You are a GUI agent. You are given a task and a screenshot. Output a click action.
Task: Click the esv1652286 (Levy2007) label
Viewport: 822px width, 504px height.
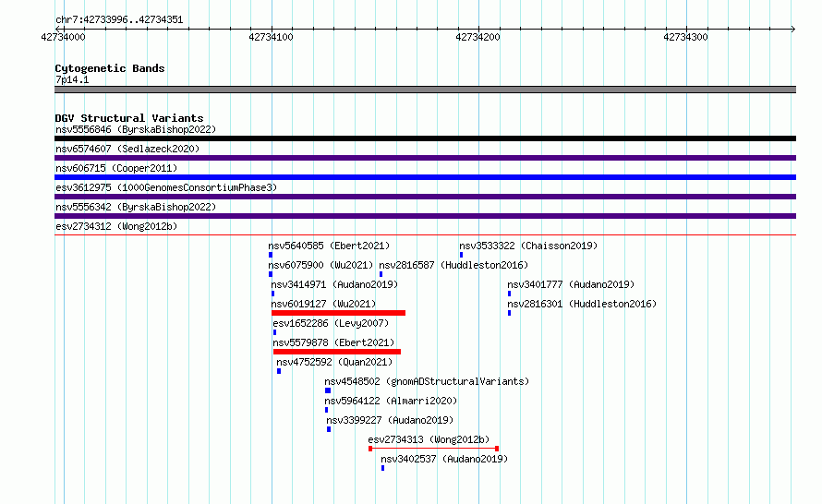tap(331, 323)
